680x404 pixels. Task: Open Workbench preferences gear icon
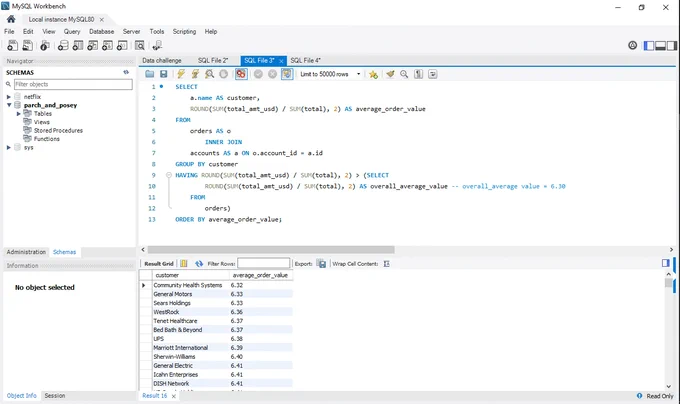point(633,45)
